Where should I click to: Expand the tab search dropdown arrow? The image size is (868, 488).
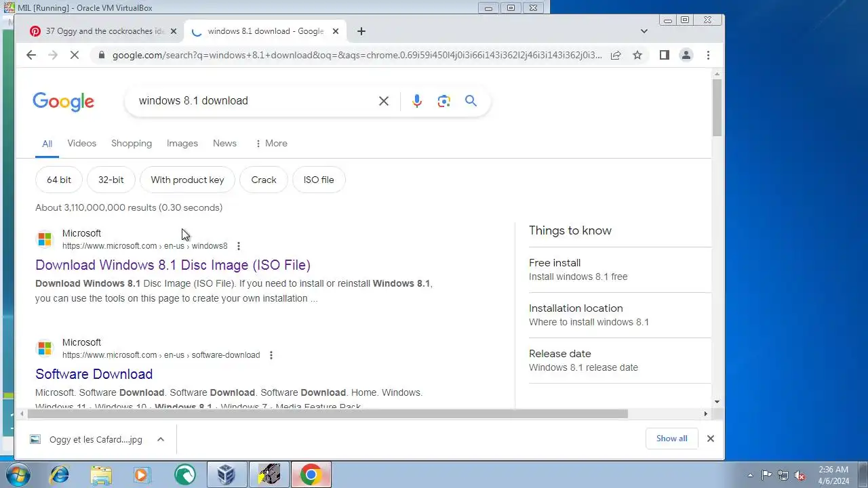click(x=644, y=31)
